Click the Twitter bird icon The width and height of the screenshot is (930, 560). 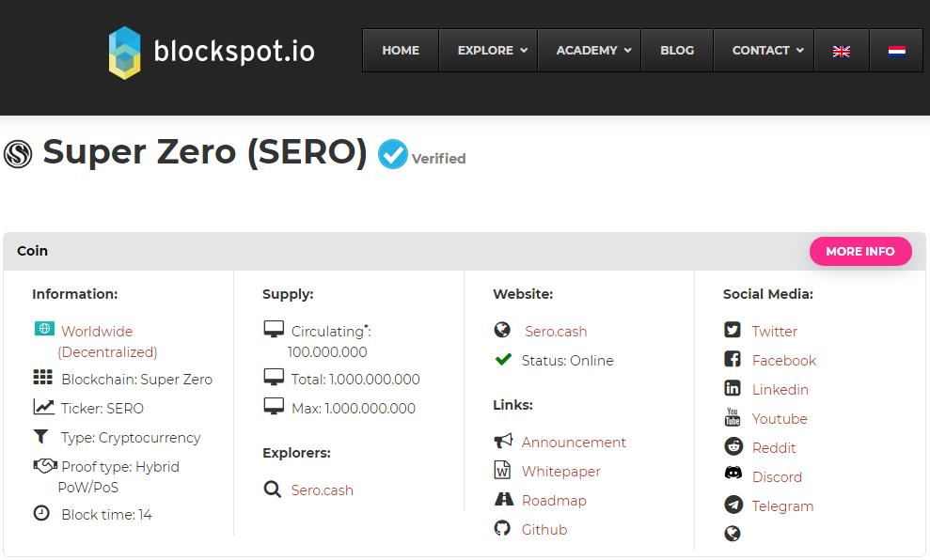[733, 330]
